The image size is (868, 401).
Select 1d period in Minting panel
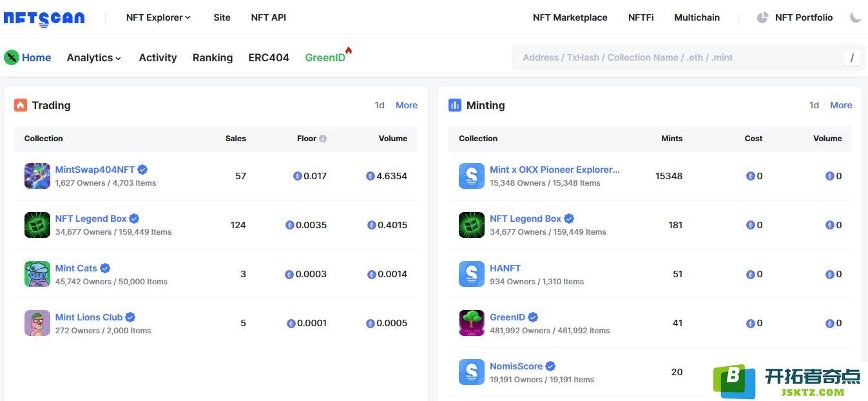[814, 105]
